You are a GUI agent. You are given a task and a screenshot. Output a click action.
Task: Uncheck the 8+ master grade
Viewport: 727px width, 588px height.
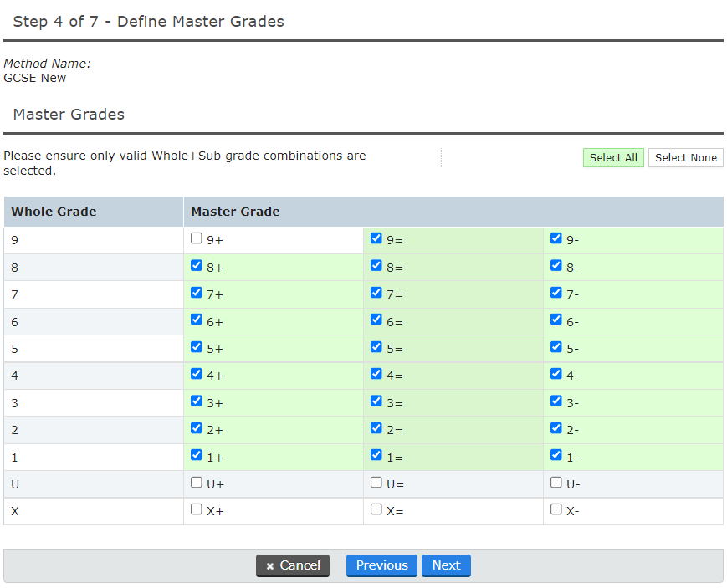click(x=196, y=264)
